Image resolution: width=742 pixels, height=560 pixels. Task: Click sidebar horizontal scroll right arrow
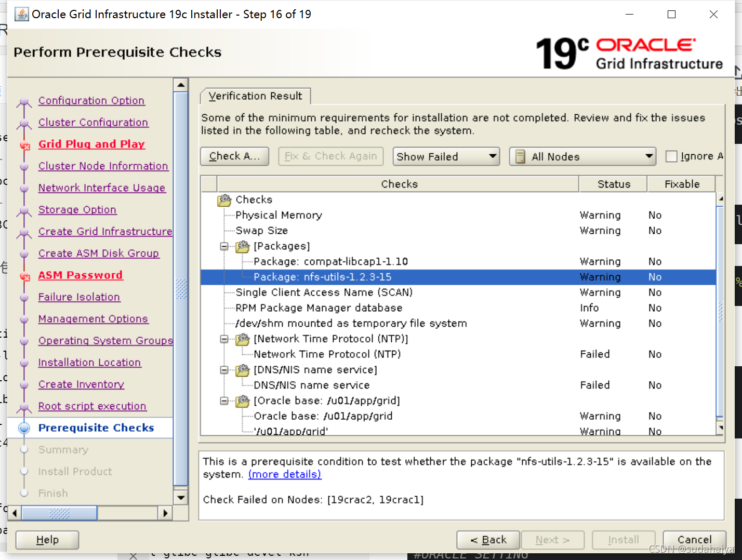click(x=165, y=513)
